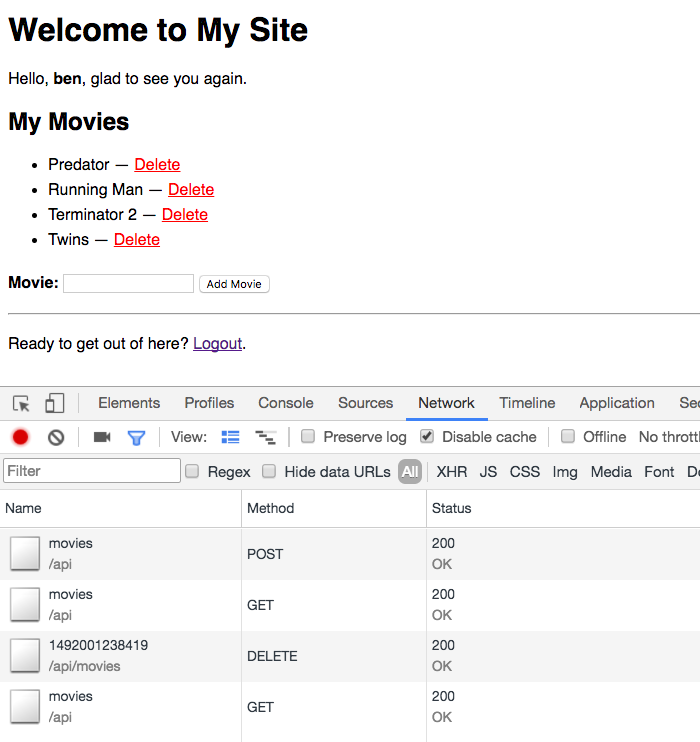700x742 pixels.
Task: Stop recording with the red record button
Action: pos(20,437)
